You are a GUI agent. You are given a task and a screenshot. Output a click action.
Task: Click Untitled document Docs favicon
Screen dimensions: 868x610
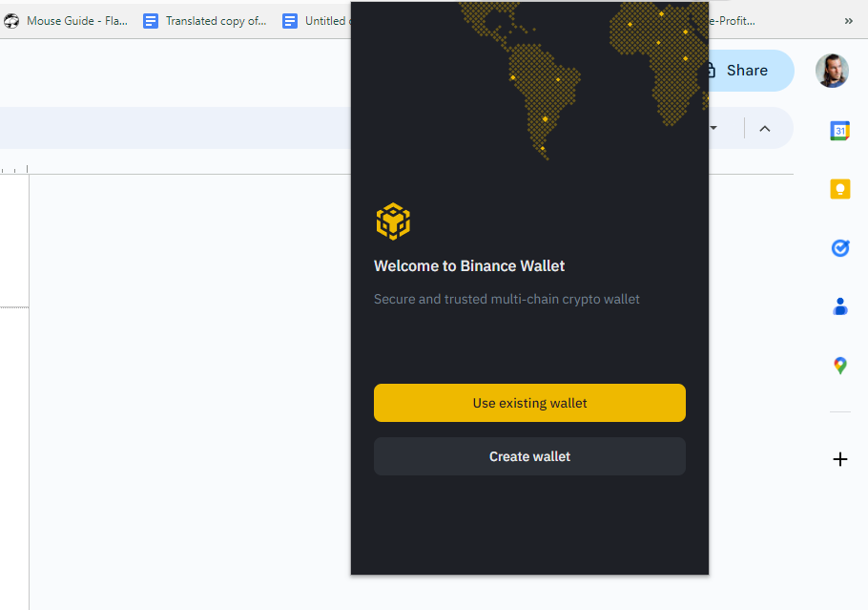click(x=290, y=21)
